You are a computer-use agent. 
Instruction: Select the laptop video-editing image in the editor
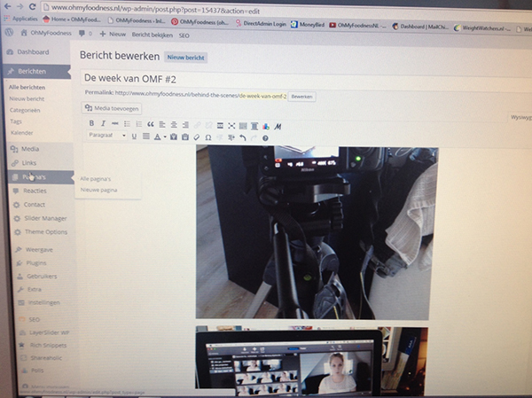311,362
